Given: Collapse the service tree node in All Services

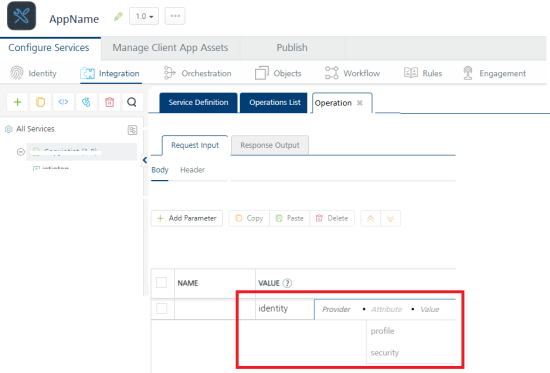Looking at the screenshot, I should point(21,152).
